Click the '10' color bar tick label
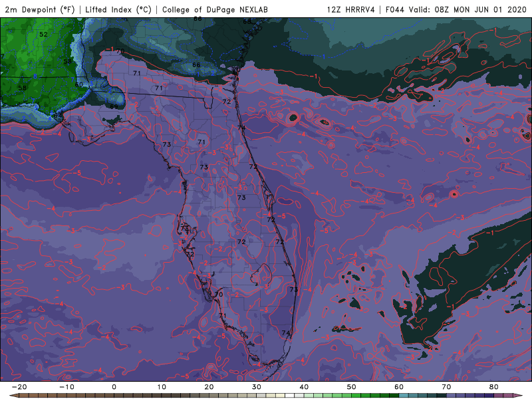 pos(162,387)
